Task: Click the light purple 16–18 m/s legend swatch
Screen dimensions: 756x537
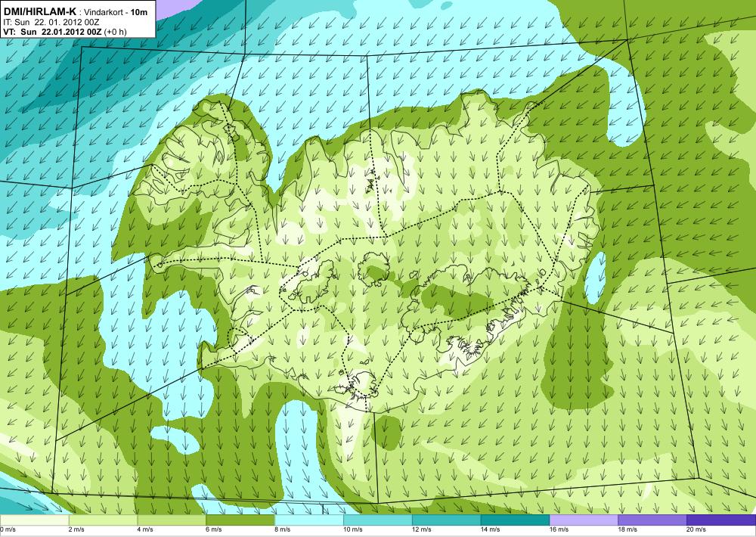Action: point(584,520)
